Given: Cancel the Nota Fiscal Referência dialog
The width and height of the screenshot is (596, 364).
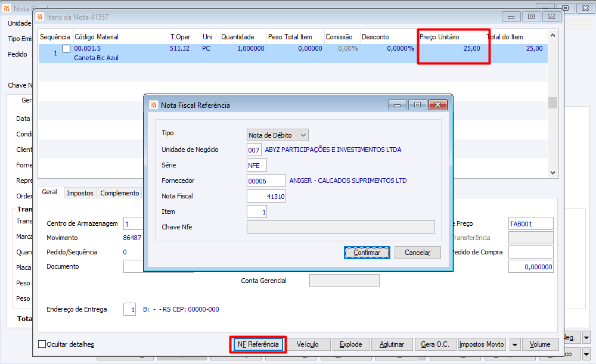Looking at the screenshot, I should click(417, 253).
